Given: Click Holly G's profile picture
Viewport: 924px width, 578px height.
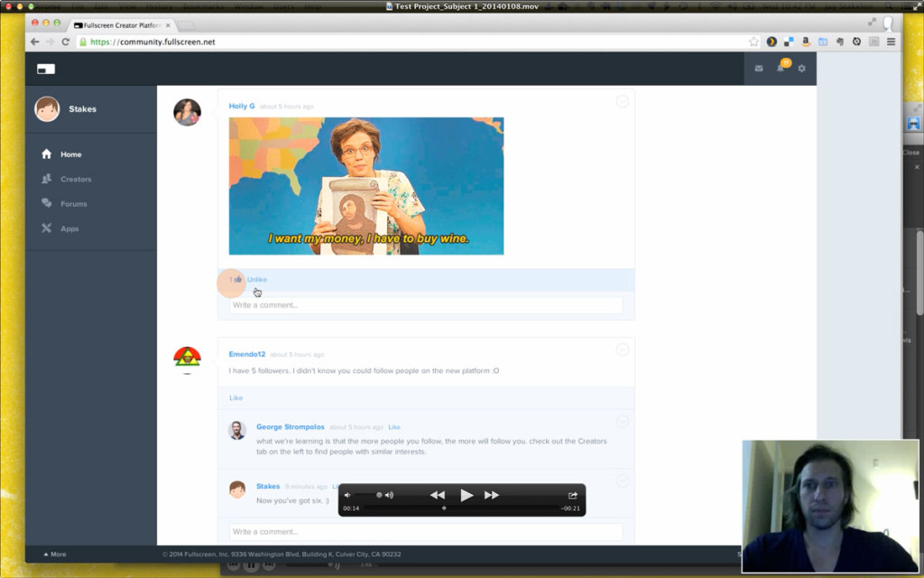Looking at the screenshot, I should click(x=188, y=112).
